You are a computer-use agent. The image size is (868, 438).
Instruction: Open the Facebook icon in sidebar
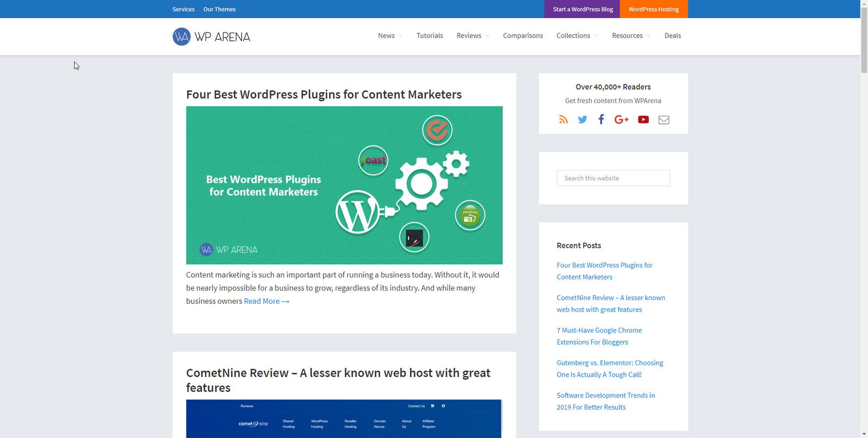pyautogui.click(x=601, y=119)
